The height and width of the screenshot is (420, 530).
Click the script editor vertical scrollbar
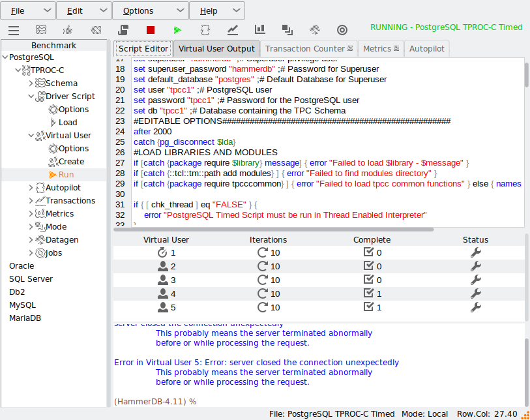(x=527, y=74)
